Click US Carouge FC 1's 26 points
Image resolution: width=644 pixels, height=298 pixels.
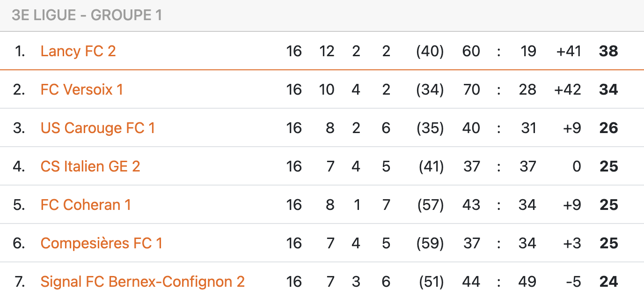tap(608, 128)
